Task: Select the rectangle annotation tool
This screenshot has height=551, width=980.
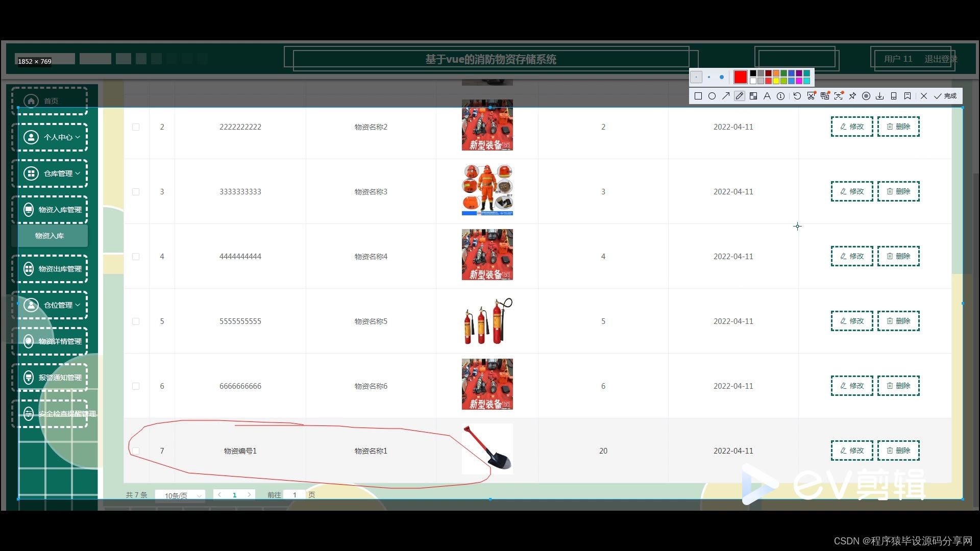Action: [698, 96]
